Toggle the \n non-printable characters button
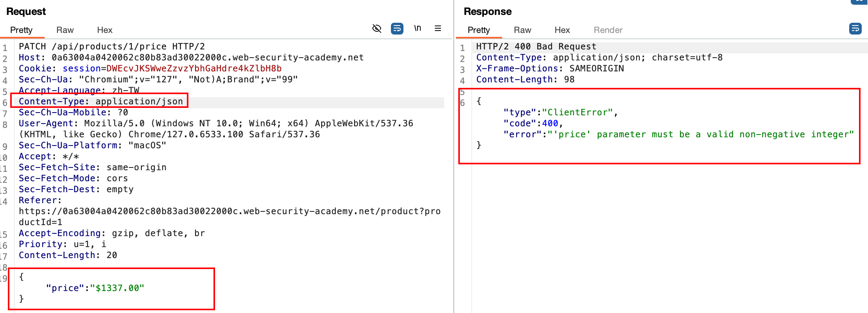The width and height of the screenshot is (868, 313). click(x=418, y=28)
